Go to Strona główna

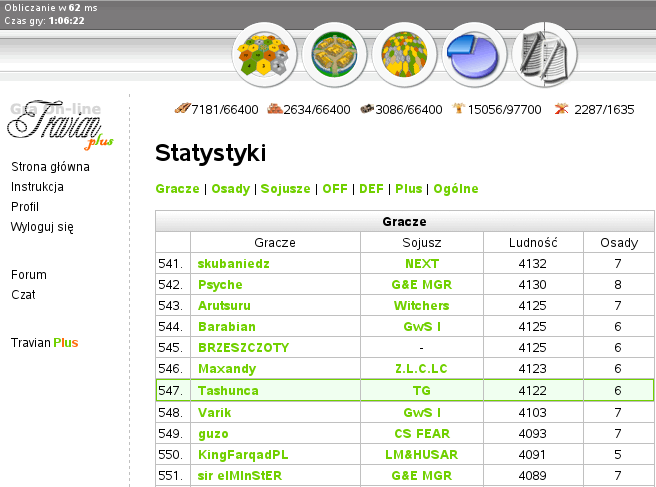pyautogui.click(x=50, y=167)
